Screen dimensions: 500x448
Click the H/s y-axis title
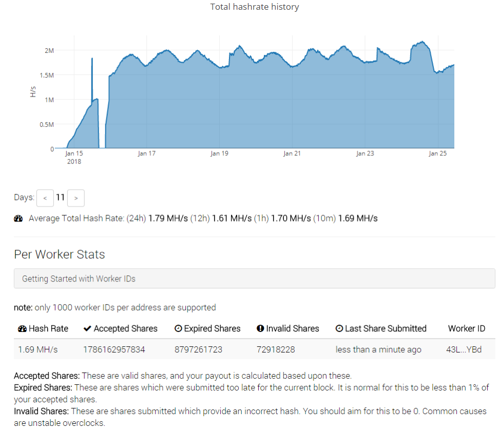(x=33, y=92)
